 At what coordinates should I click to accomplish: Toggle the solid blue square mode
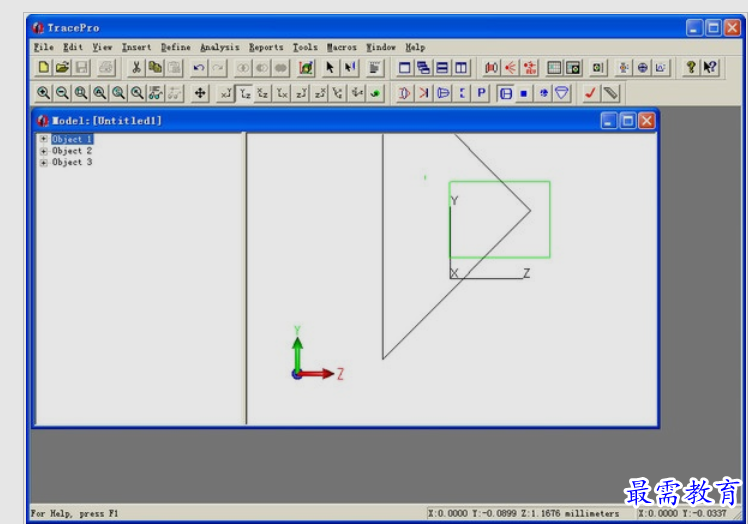click(x=524, y=93)
